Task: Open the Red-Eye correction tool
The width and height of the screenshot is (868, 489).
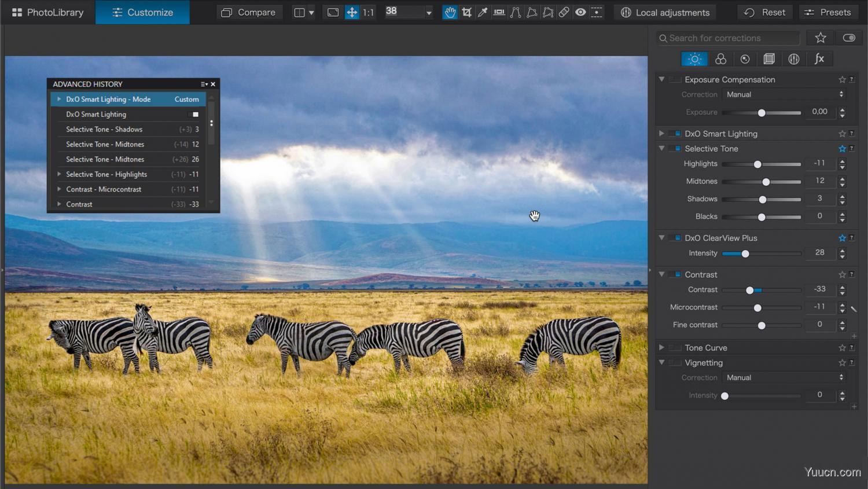Action: tap(580, 12)
